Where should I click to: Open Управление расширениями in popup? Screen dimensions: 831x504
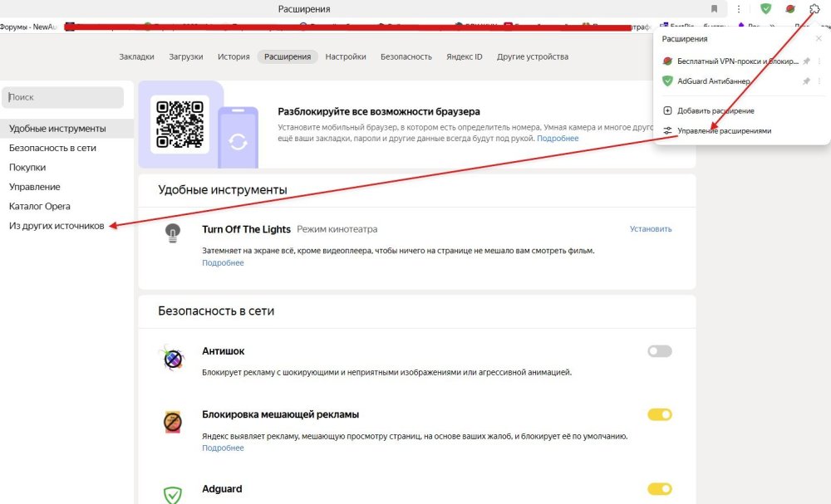pyautogui.click(x=724, y=131)
